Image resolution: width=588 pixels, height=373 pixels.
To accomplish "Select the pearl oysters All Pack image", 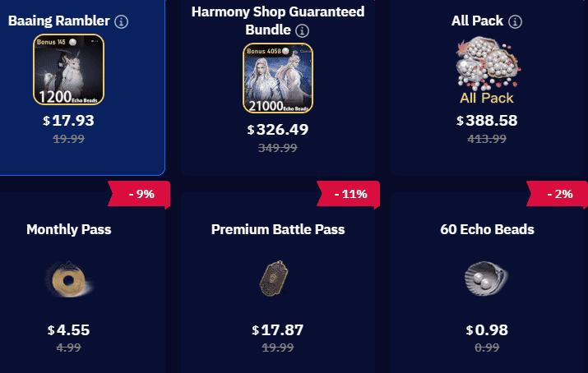I will click(x=487, y=71).
